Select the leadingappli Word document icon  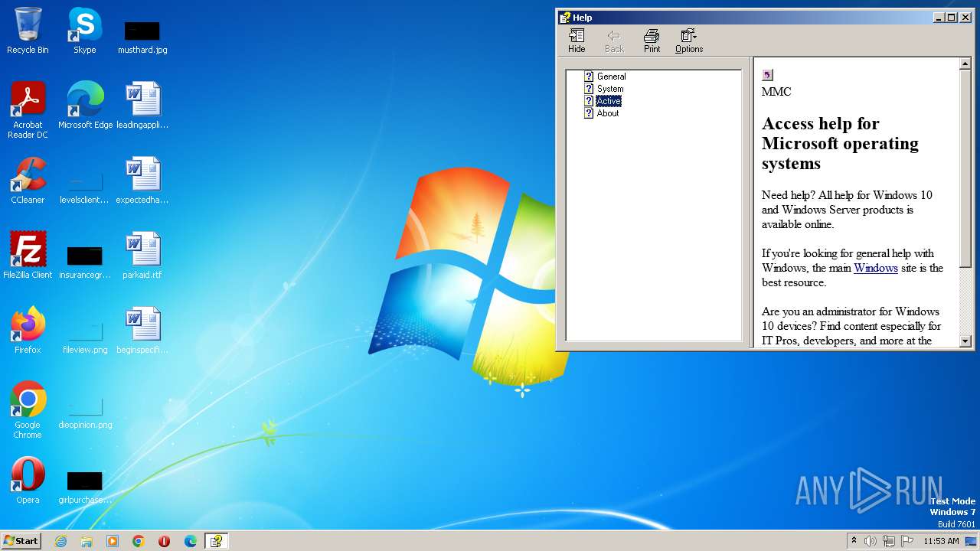142,106
